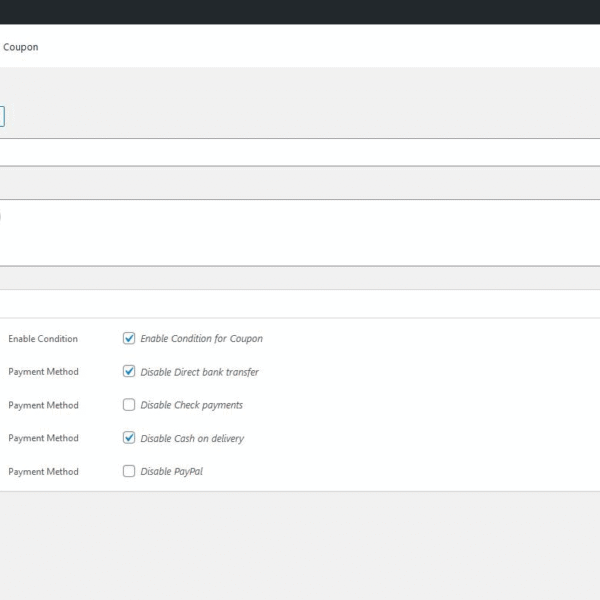Check the Disable Check payments checkbox
Screen dimensions: 600x600
(x=129, y=404)
